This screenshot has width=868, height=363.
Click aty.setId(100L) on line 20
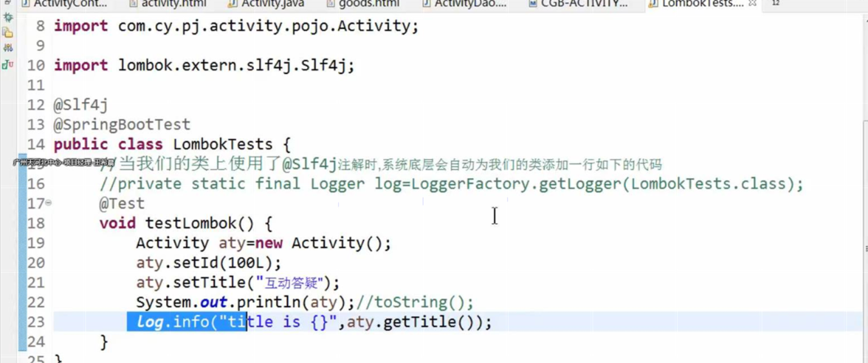click(x=209, y=263)
